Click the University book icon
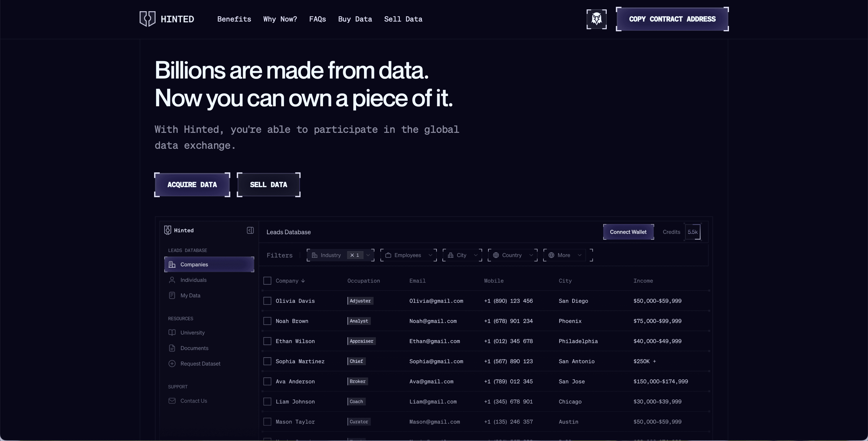 [172, 332]
